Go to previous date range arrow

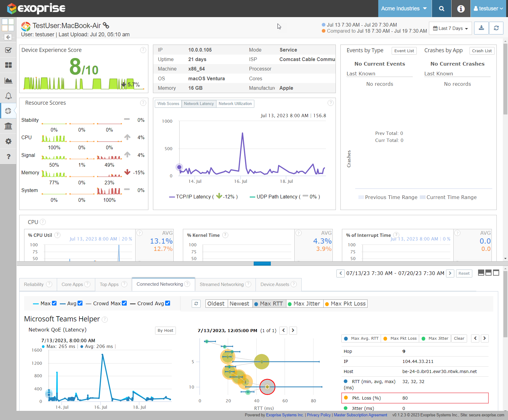(x=340, y=273)
